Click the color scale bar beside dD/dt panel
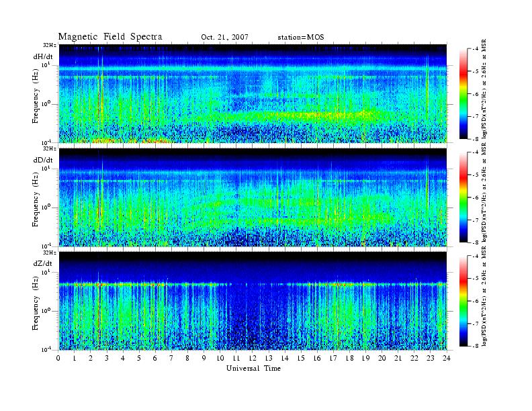532x411 pixels. coord(463,197)
